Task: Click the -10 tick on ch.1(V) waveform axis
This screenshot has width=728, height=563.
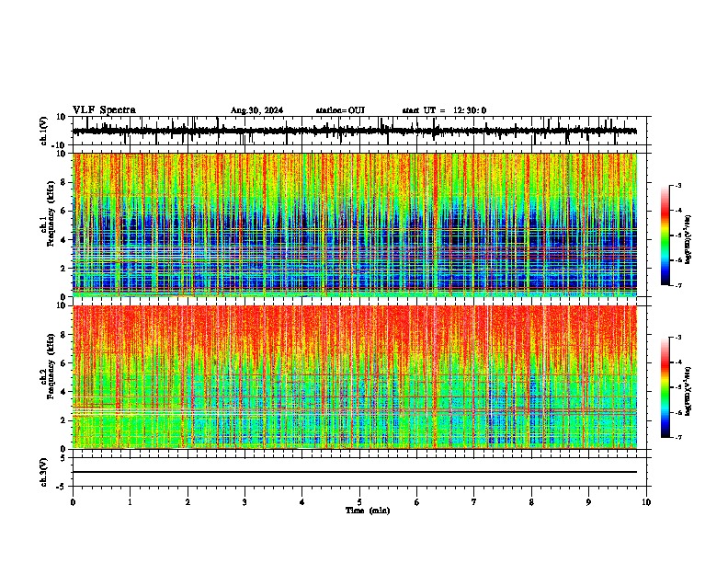Action: tap(60, 146)
